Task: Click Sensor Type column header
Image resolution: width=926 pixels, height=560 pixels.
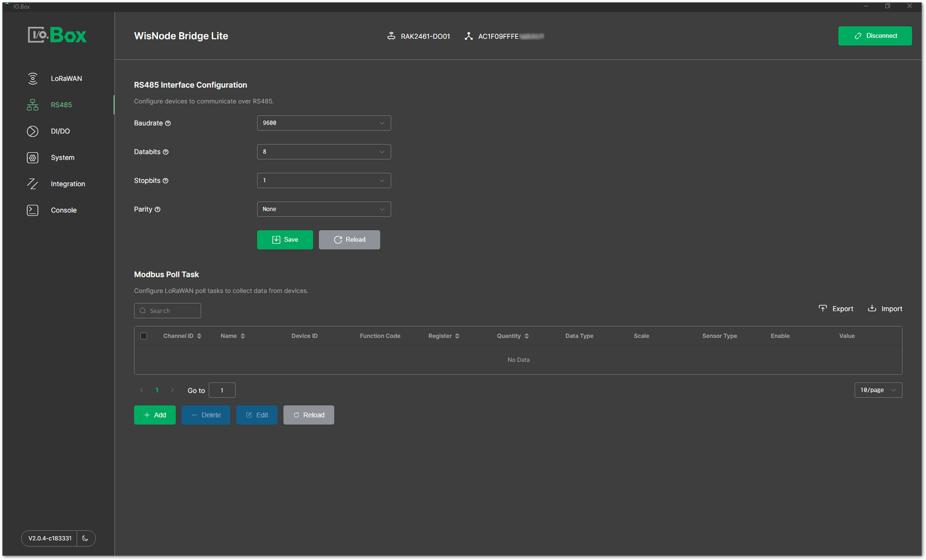Action: (x=720, y=336)
